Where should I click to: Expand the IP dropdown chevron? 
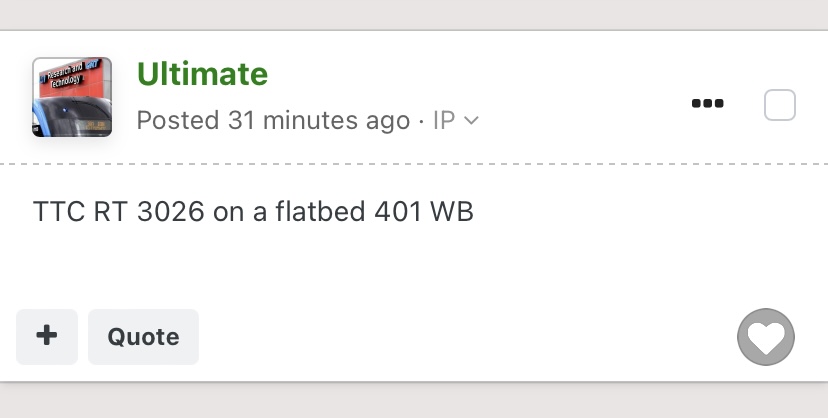[472, 121]
